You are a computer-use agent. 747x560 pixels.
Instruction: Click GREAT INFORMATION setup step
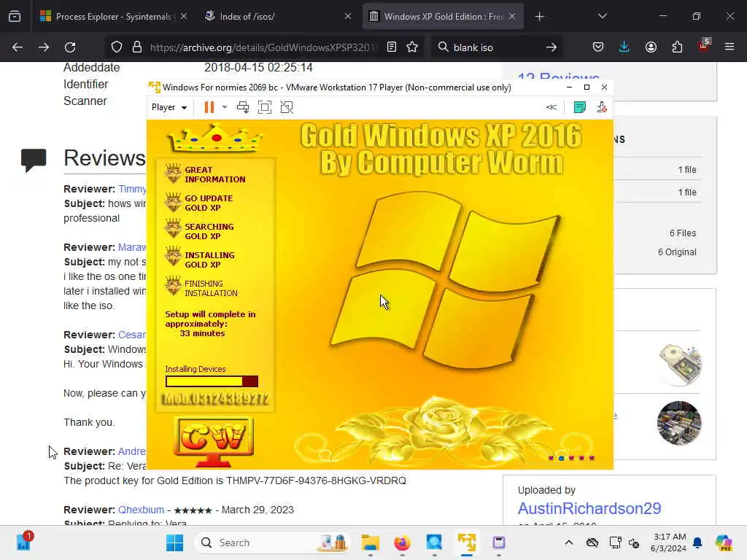[215, 175]
